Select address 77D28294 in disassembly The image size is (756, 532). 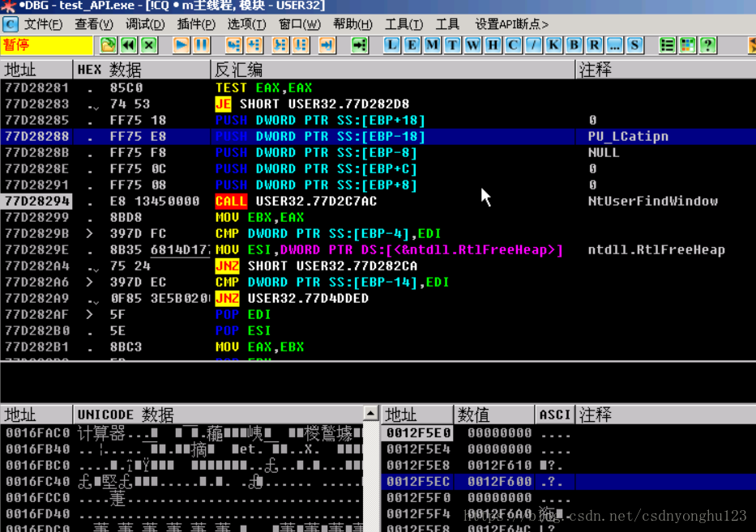click(x=37, y=201)
